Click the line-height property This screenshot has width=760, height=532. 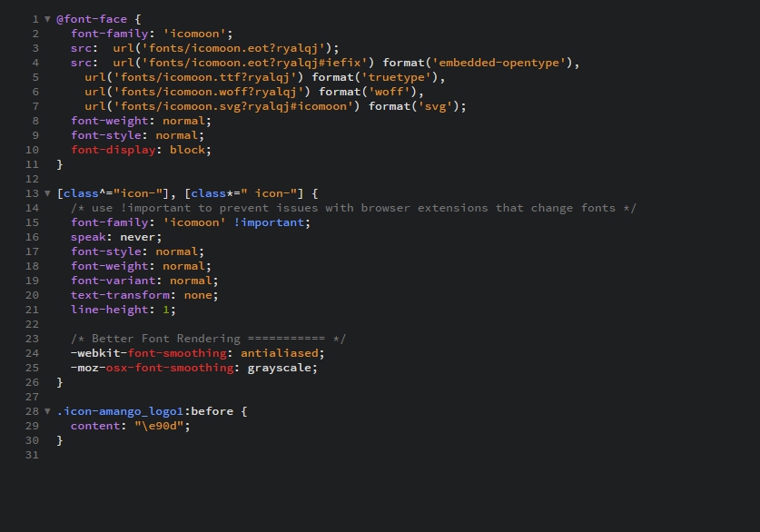[110, 310]
